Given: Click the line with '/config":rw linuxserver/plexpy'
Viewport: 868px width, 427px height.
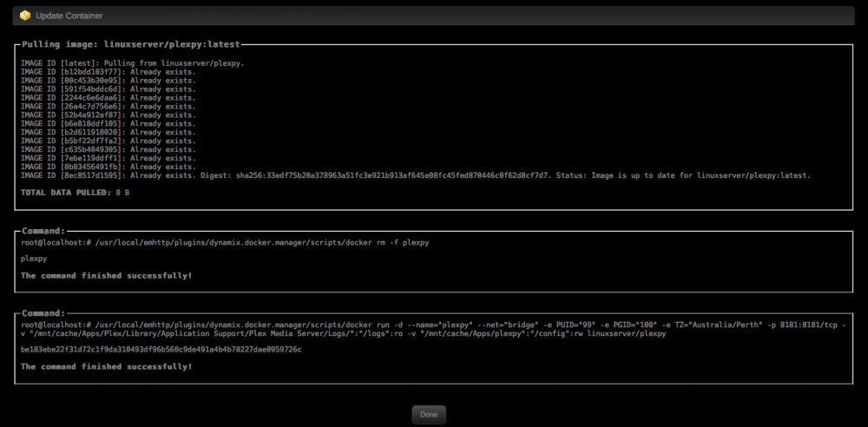Looking at the screenshot, I should [x=343, y=334].
